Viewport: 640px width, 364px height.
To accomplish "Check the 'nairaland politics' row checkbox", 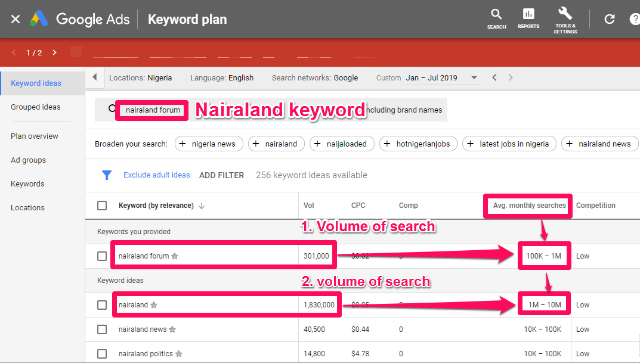I will pyautogui.click(x=102, y=354).
